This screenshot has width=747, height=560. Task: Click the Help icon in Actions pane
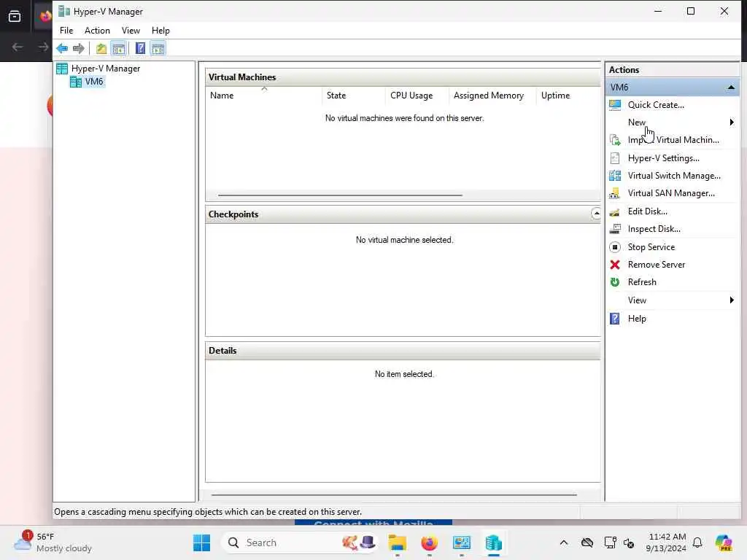click(615, 319)
